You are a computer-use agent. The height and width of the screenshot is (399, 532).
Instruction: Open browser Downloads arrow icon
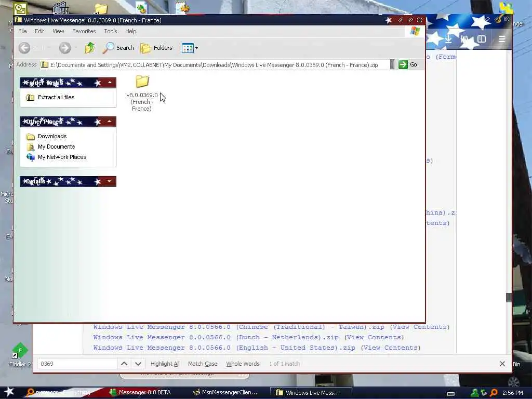click(x=448, y=39)
